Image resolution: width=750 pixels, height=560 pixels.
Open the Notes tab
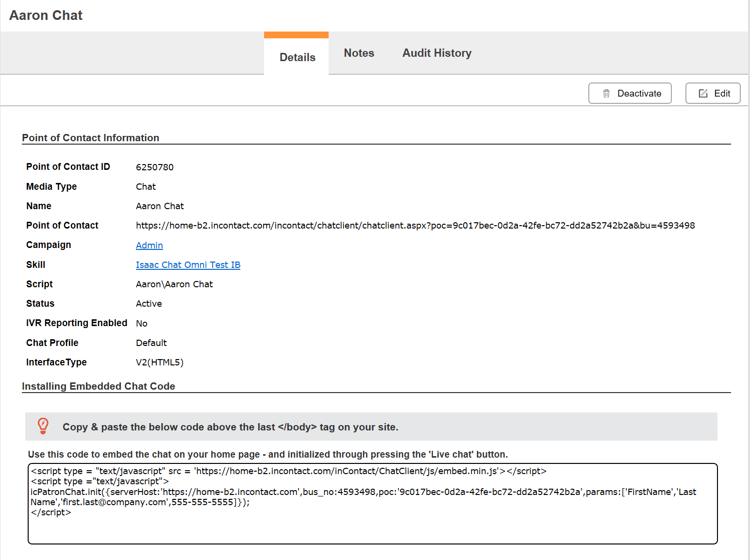coord(359,53)
